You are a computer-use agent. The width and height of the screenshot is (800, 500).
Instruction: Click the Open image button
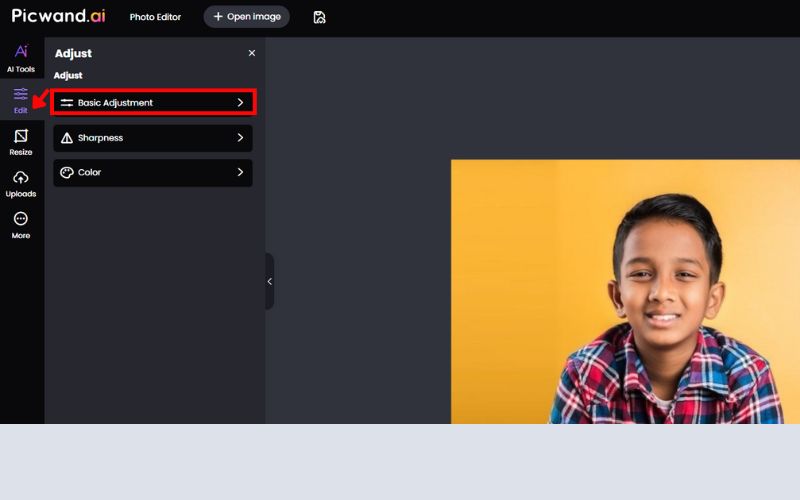(x=247, y=17)
